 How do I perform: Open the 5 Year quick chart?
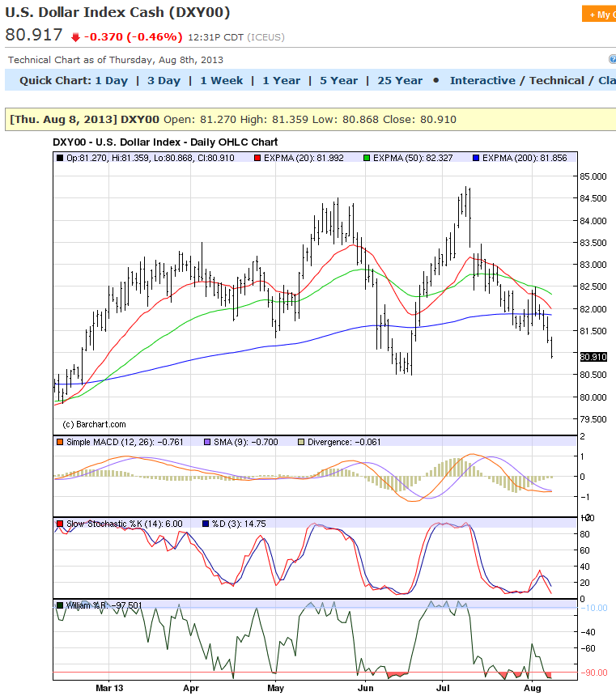tap(338, 81)
